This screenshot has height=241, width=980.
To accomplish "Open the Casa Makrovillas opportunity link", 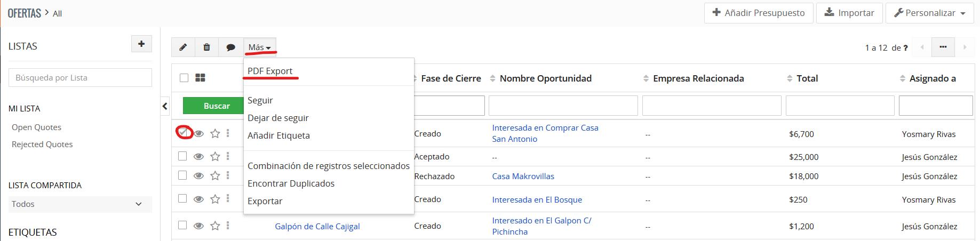I will click(x=523, y=176).
